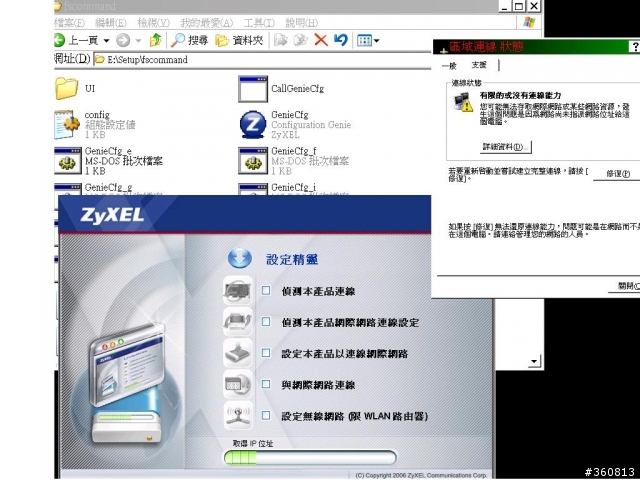Click the ZyXEL logo in wizard header
Screen dimensions: 640x480
[x=112, y=215]
